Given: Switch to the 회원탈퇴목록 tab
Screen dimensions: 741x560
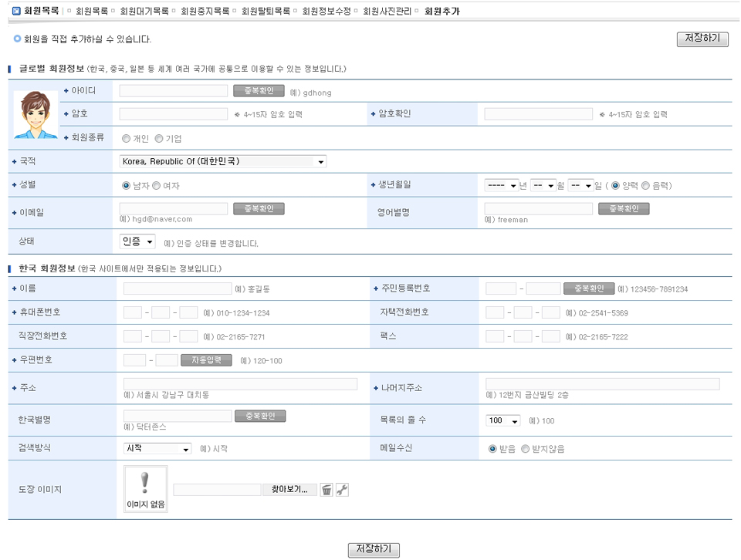Looking at the screenshot, I should (x=266, y=12).
